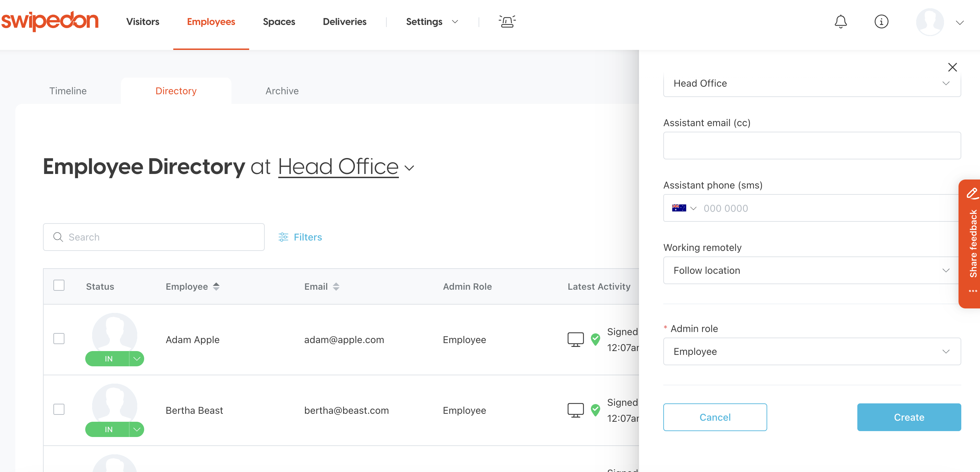Click Adam Apple's green location check icon

coord(595,339)
